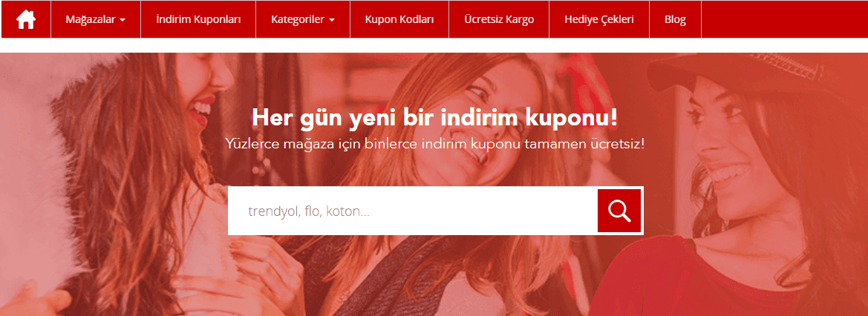868x316 pixels.
Task: Click the 'Her gün yeni bir indirim kuponu!' headline
Action: click(434, 117)
